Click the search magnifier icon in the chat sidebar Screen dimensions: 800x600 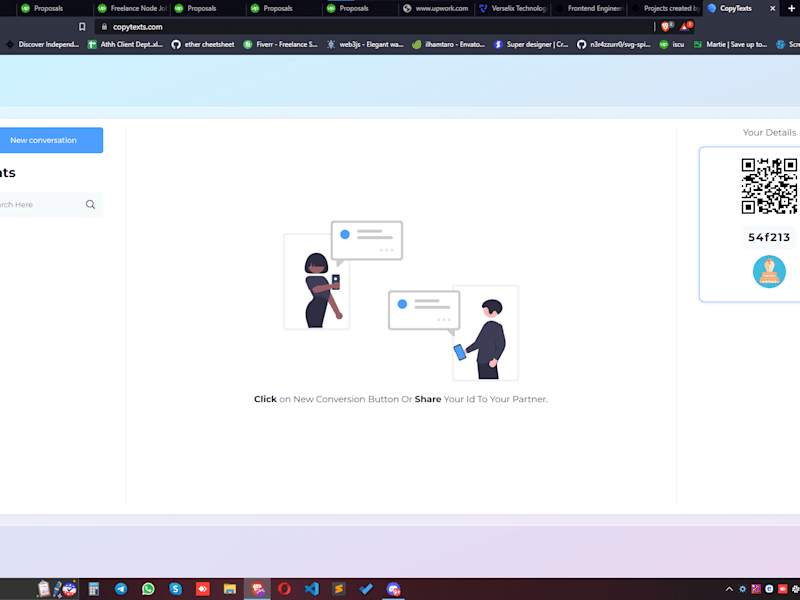(90, 205)
